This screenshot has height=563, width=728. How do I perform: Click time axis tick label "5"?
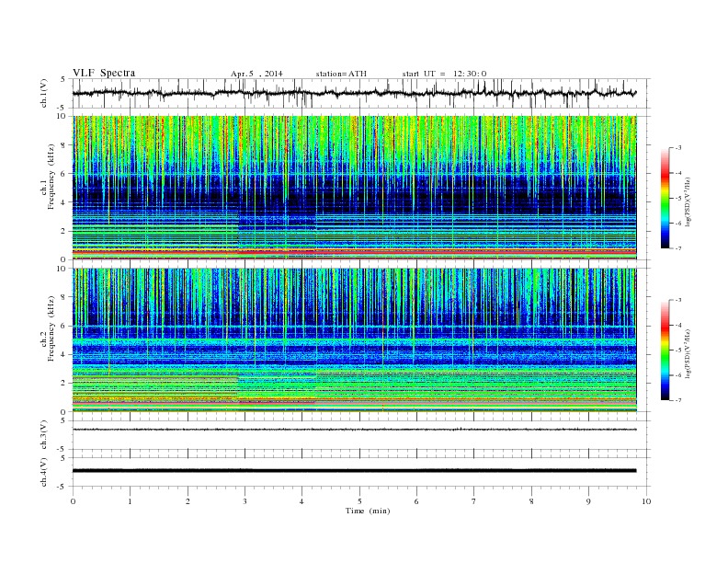point(359,501)
